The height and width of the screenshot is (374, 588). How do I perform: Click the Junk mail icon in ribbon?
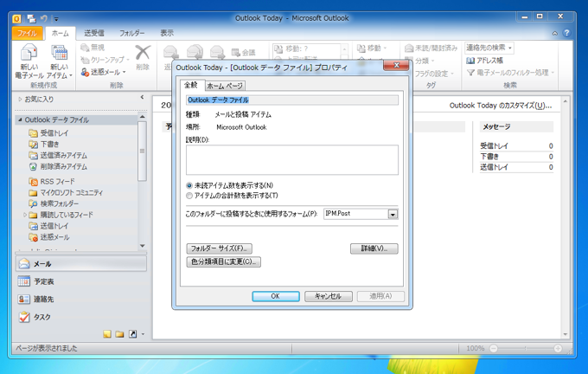click(x=85, y=72)
